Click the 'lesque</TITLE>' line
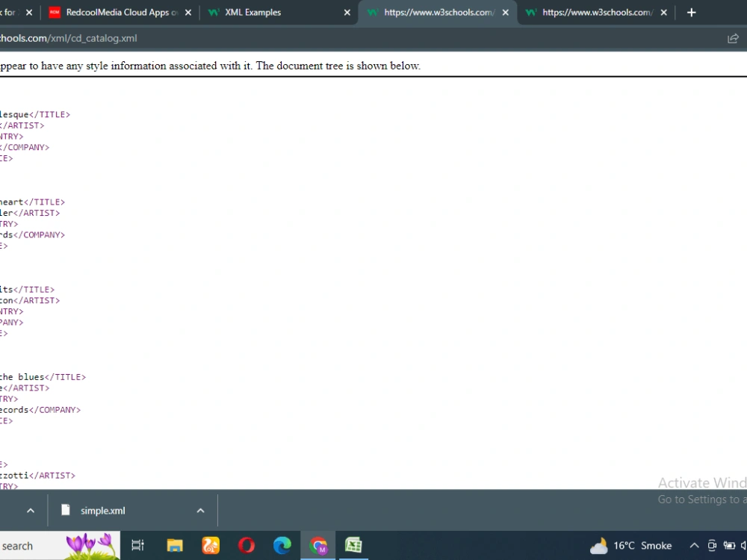Image resolution: width=747 pixels, height=560 pixels. (35, 114)
